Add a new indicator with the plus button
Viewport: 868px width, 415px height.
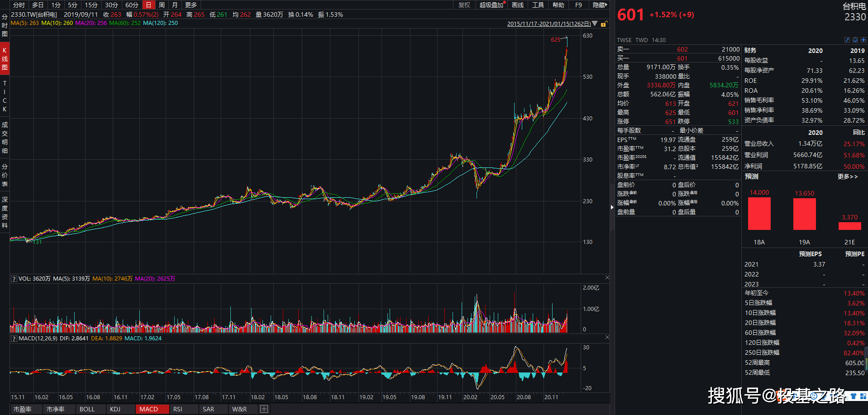[264, 409]
